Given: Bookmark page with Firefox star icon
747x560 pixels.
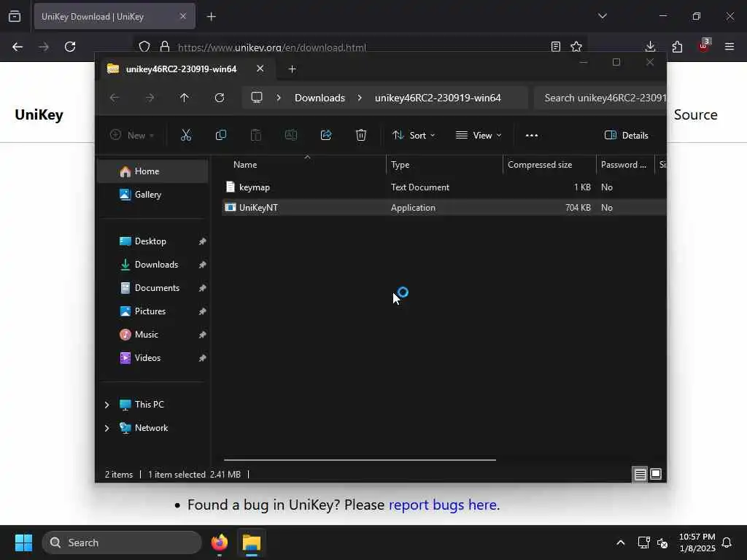Looking at the screenshot, I should 576,47.
